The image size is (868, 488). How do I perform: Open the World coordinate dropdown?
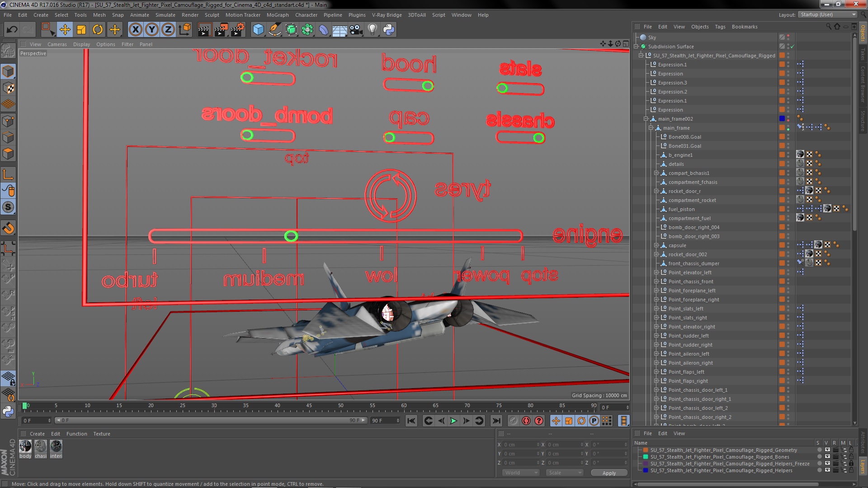520,473
